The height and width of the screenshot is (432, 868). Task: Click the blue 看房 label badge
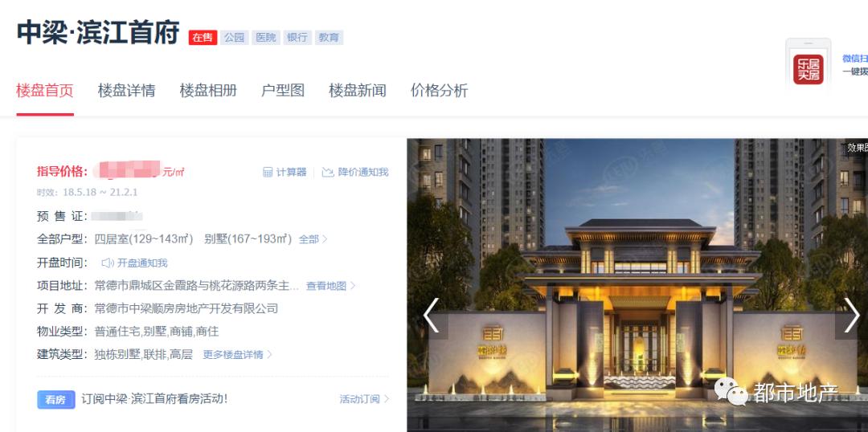pos(56,399)
